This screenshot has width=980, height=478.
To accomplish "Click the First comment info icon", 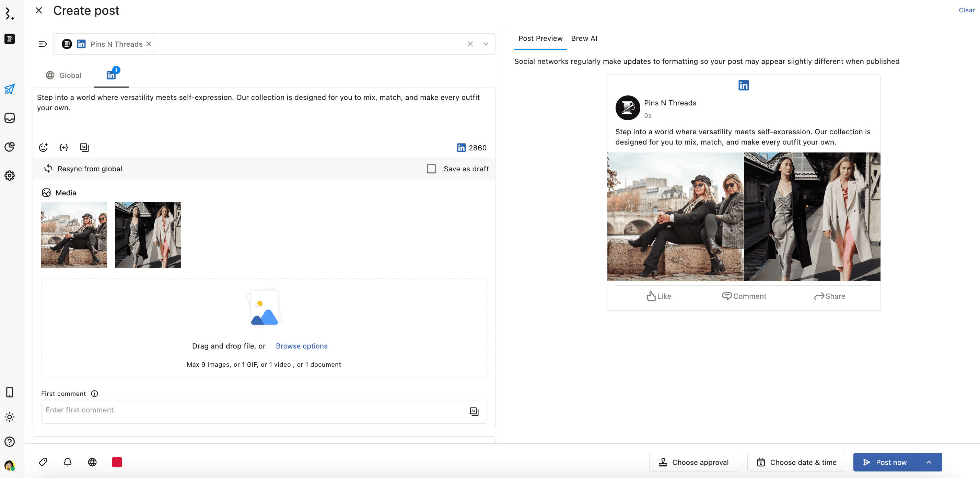I will click(95, 394).
